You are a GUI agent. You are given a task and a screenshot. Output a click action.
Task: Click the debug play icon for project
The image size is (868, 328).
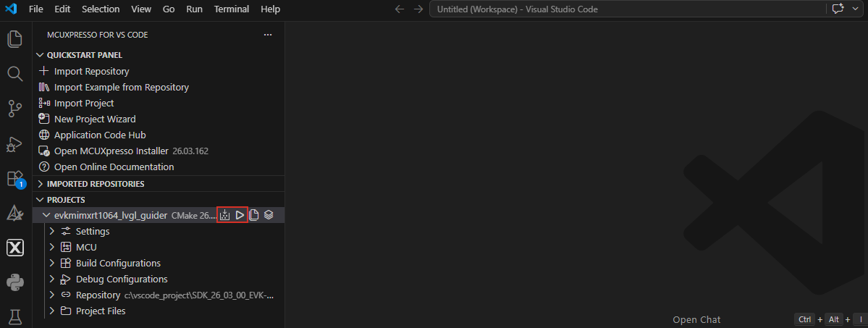coord(240,215)
